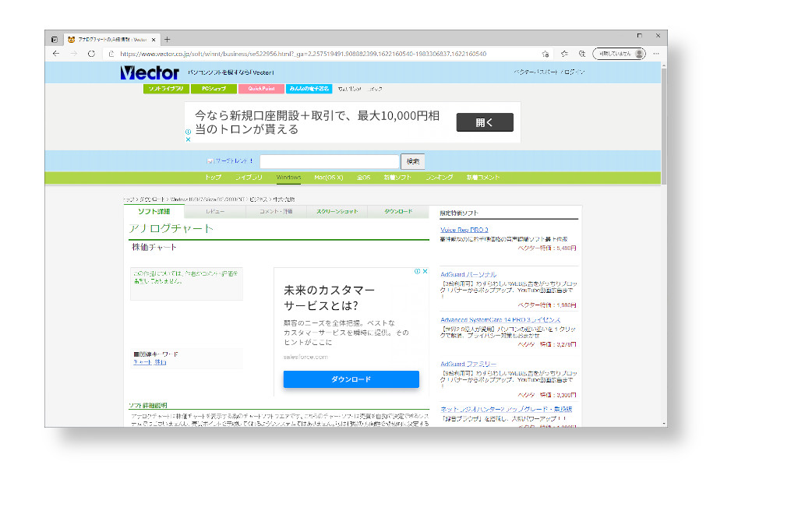Image resolution: width=798 pixels, height=532 pixels.
Task: Open the Voice Rep PRO 3 link
Action: point(464,230)
